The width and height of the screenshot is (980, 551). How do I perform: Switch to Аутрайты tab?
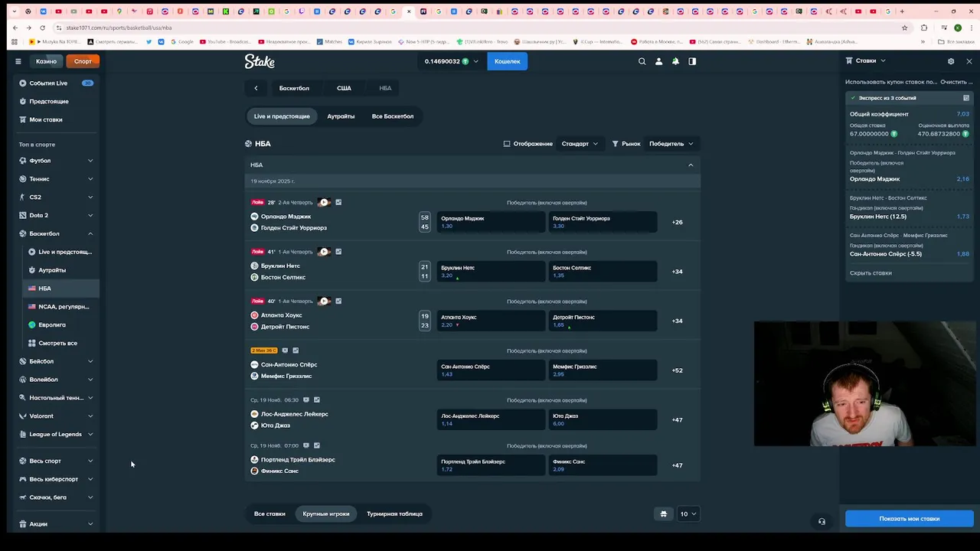341,116
